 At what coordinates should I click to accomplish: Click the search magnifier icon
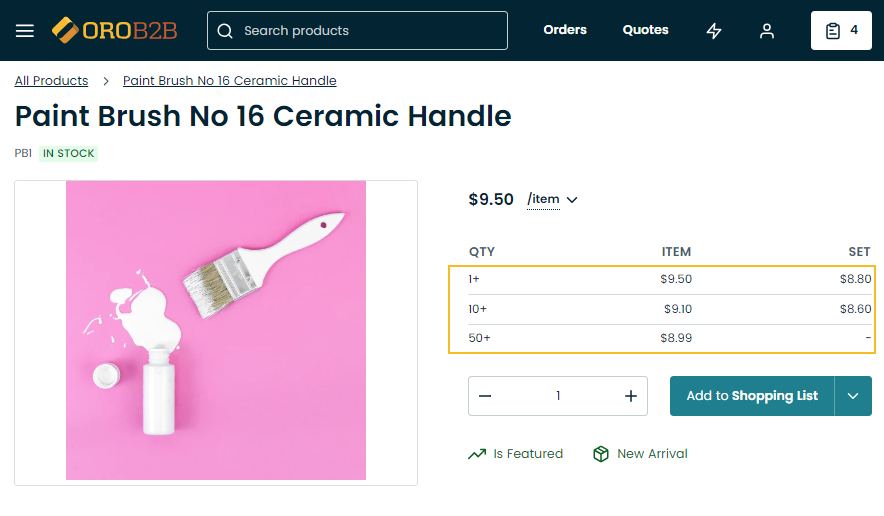coord(225,31)
